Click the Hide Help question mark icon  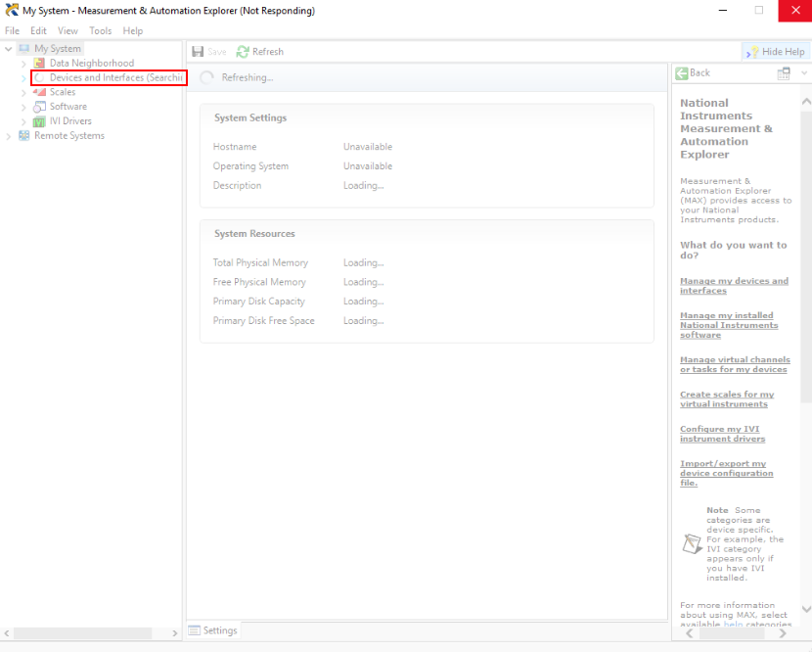pyautogui.click(x=752, y=51)
